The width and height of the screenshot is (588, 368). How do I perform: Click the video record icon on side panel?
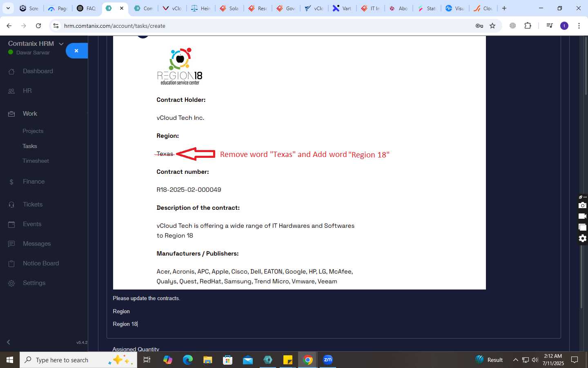(583, 216)
